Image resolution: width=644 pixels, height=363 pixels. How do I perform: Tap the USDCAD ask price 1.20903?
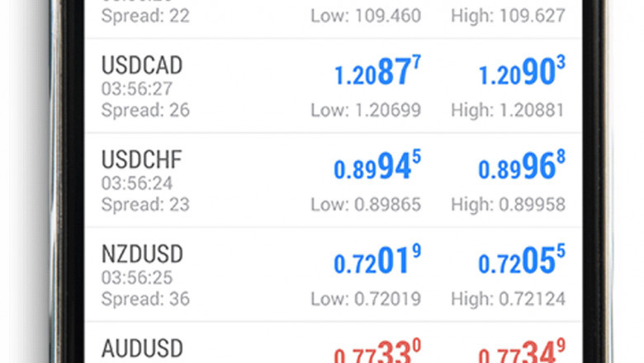(x=521, y=74)
